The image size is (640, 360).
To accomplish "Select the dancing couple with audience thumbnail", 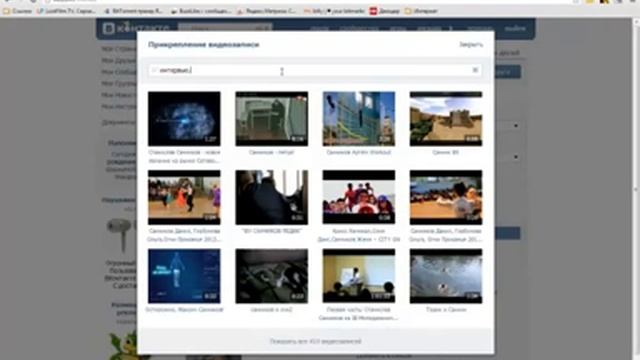I will [x=446, y=198].
